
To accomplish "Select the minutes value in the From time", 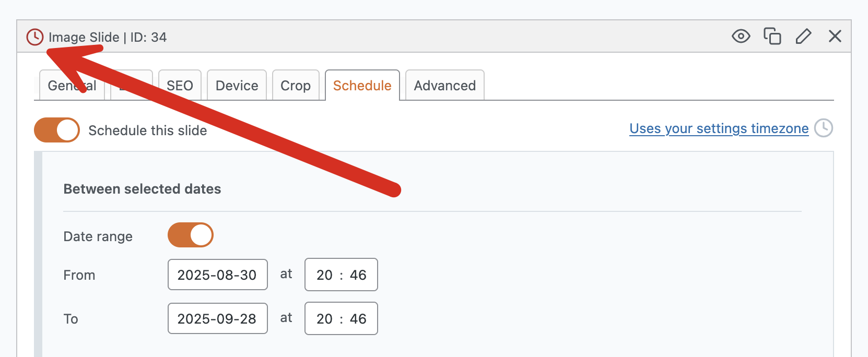I will (358, 275).
